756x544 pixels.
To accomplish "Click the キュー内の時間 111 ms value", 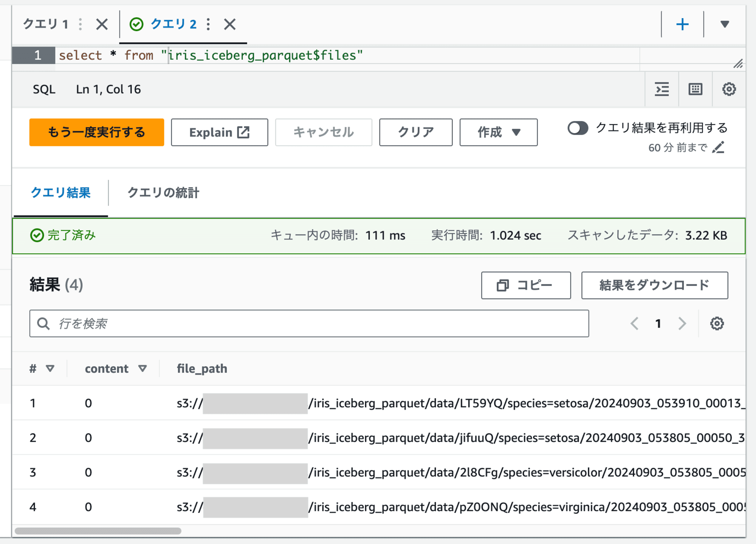I will (385, 235).
